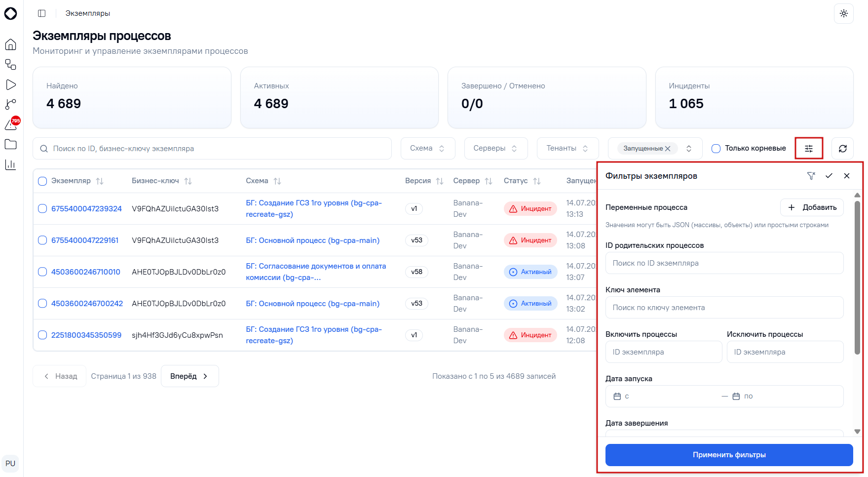Click the Ключ элемента search field
Screen dimensions: 868x477
724,307
